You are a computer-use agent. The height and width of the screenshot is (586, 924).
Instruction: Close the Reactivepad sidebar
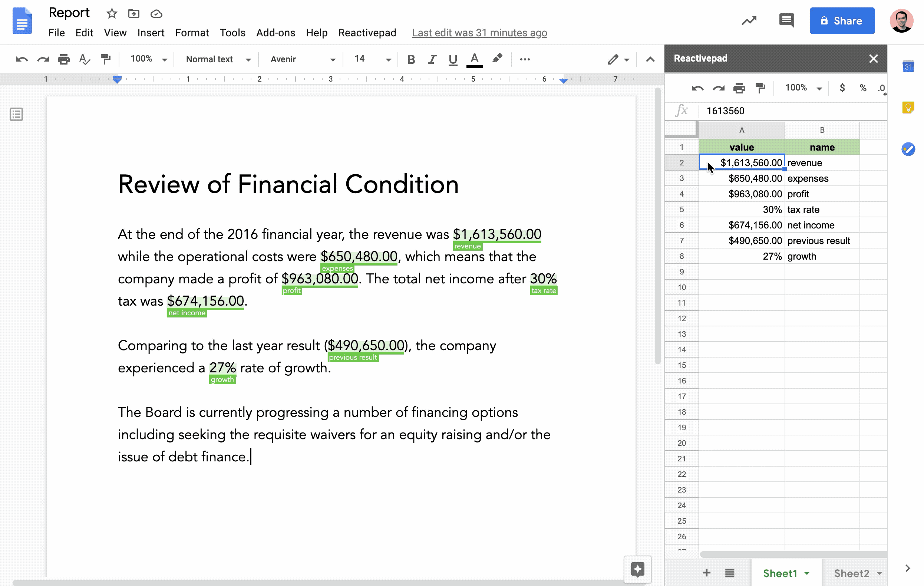873,59
